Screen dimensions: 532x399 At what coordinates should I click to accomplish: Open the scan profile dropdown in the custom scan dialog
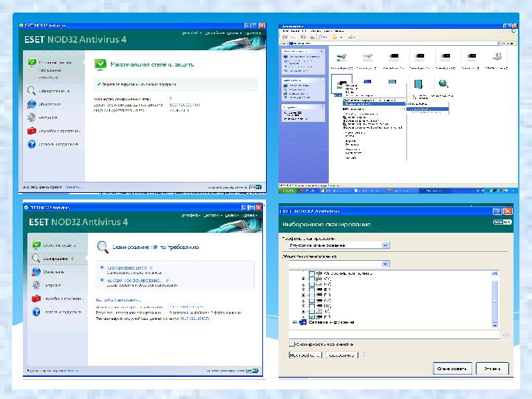pos(385,245)
